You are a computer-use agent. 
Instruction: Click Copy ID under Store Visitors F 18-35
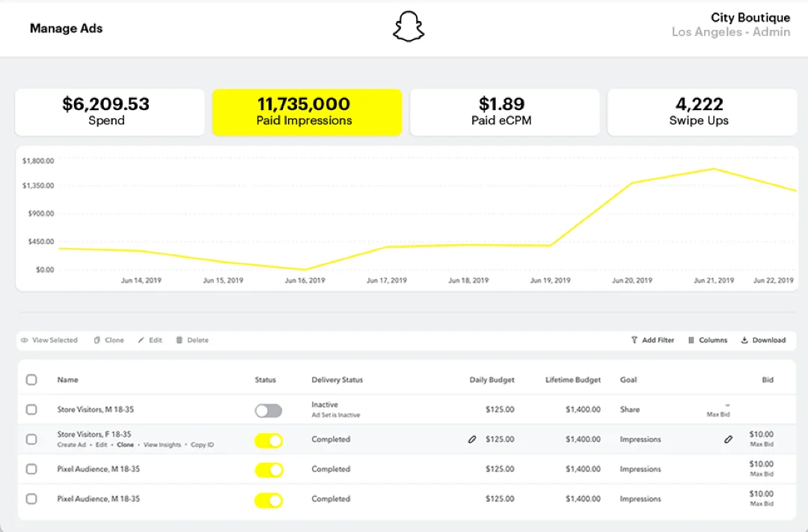coord(202,445)
